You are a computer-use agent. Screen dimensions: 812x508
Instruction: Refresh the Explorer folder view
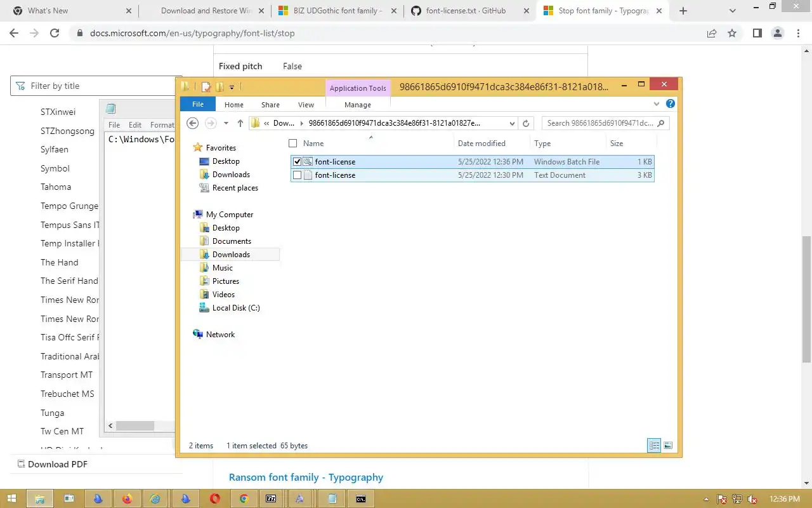526,123
